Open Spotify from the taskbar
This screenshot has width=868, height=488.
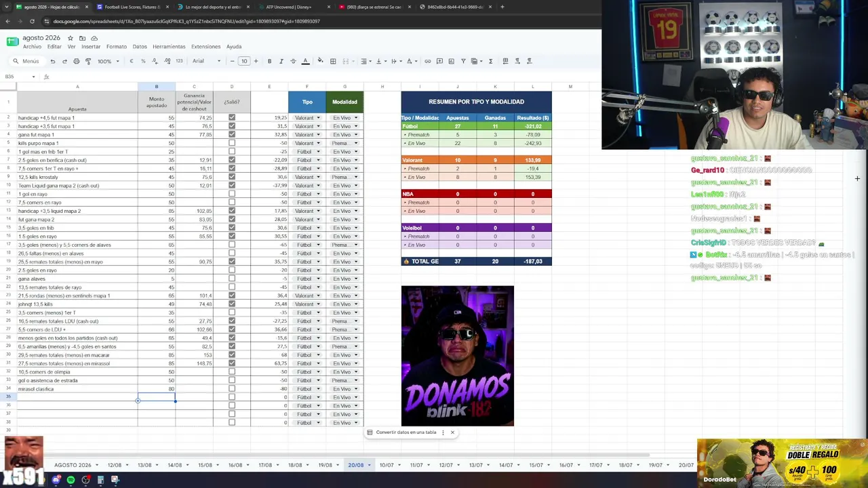pyautogui.click(x=71, y=480)
